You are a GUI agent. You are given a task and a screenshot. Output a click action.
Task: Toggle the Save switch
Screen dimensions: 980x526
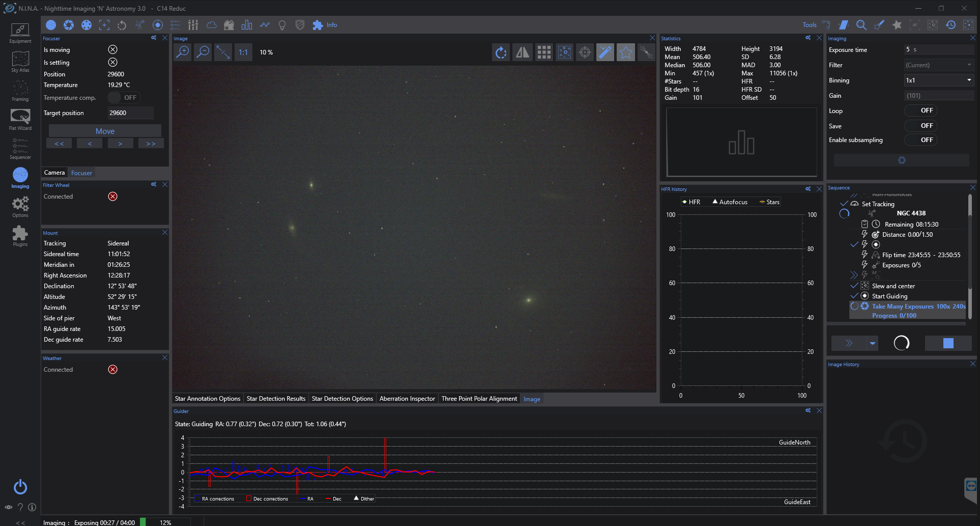tap(920, 126)
